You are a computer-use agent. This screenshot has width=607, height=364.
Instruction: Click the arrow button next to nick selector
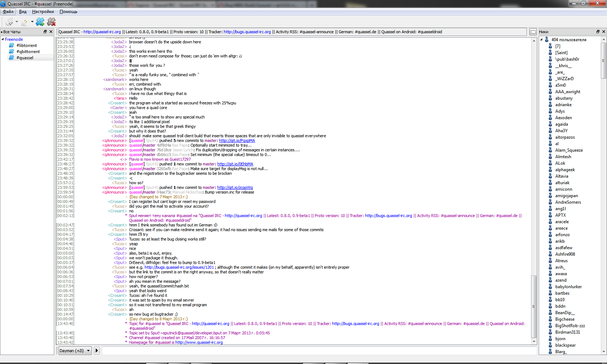[x=96, y=351]
